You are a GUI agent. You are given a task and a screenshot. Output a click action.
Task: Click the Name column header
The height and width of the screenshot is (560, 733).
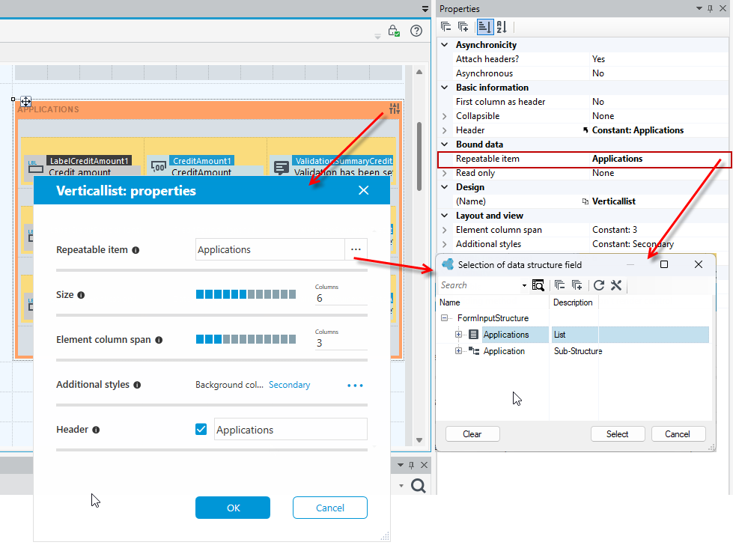492,302
